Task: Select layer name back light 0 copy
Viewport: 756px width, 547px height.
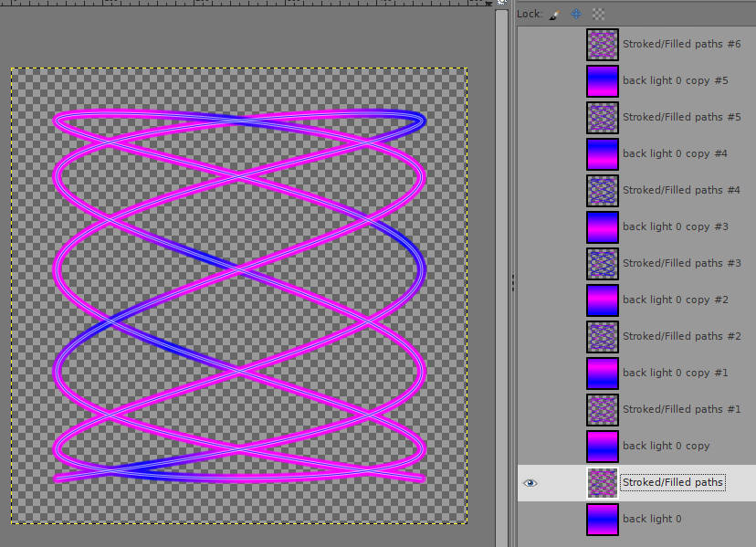Action: coord(666,446)
